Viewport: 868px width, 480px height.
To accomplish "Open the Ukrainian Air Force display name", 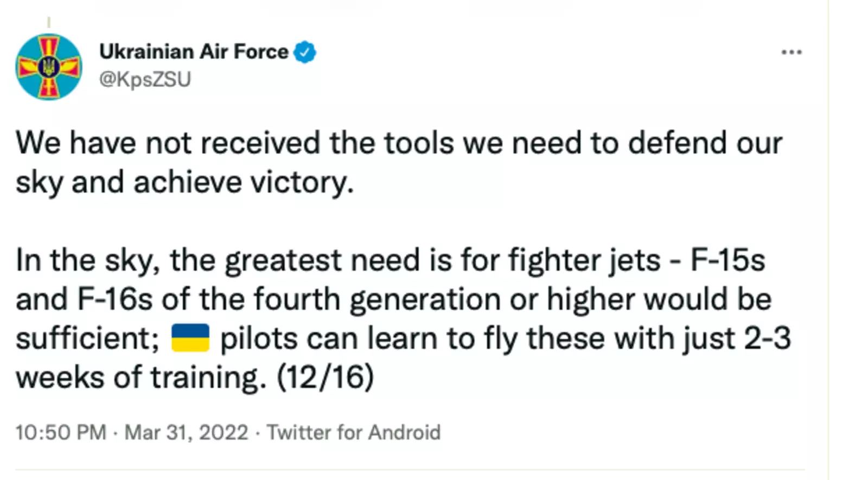I will 194,52.
